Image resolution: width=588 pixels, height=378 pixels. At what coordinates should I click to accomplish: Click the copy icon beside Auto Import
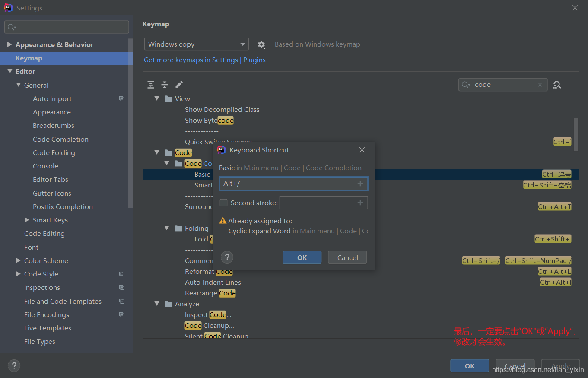(121, 98)
